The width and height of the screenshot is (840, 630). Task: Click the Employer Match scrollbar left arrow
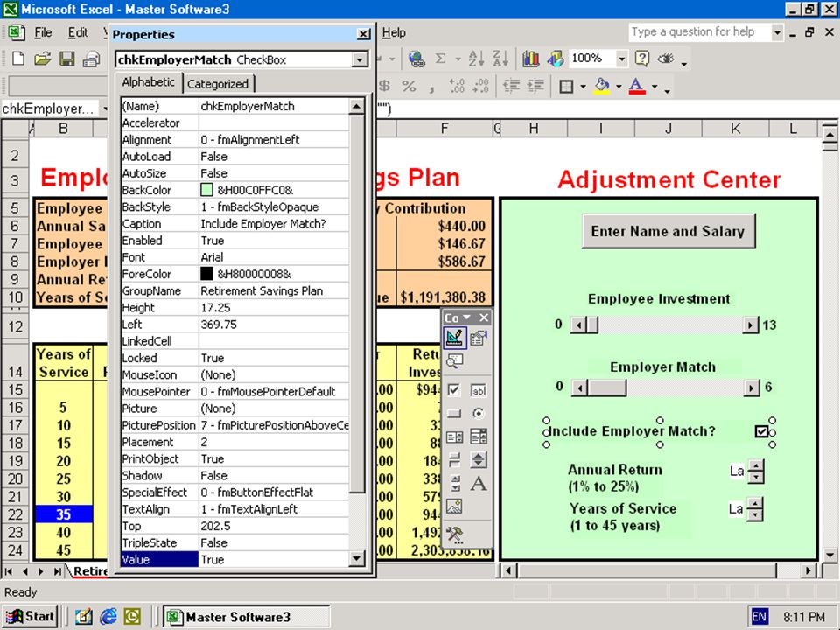pyautogui.click(x=578, y=388)
